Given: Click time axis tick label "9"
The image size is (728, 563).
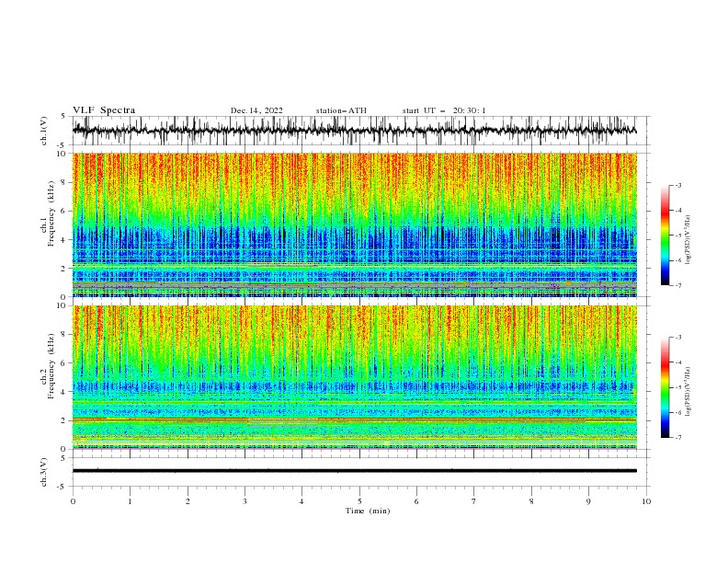Looking at the screenshot, I should pos(588,501).
